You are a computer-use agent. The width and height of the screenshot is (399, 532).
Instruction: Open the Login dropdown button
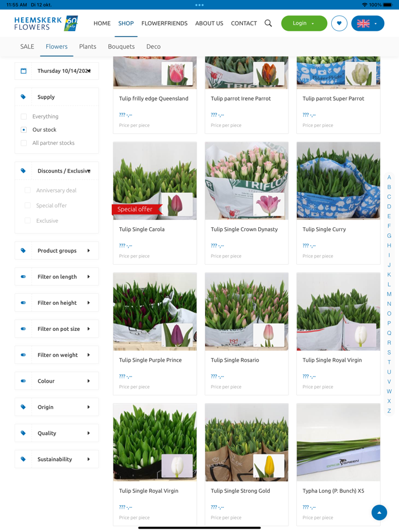pyautogui.click(x=304, y=23)
